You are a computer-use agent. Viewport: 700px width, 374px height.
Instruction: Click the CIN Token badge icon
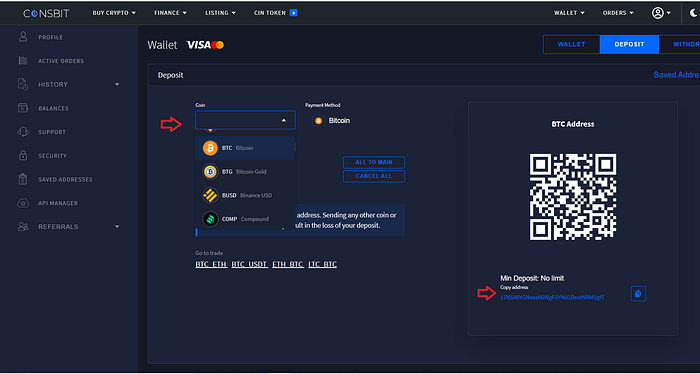pyautogui.click(x=293, y=13)
